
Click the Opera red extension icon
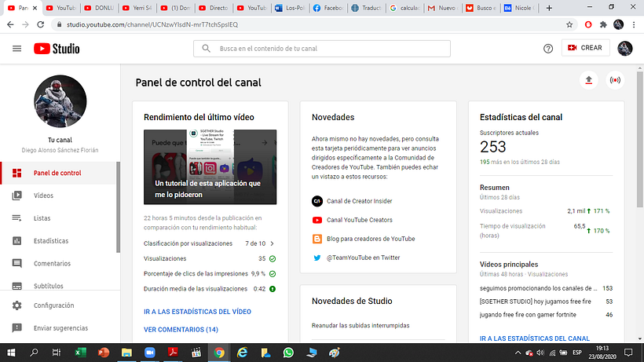click(588, 24)
